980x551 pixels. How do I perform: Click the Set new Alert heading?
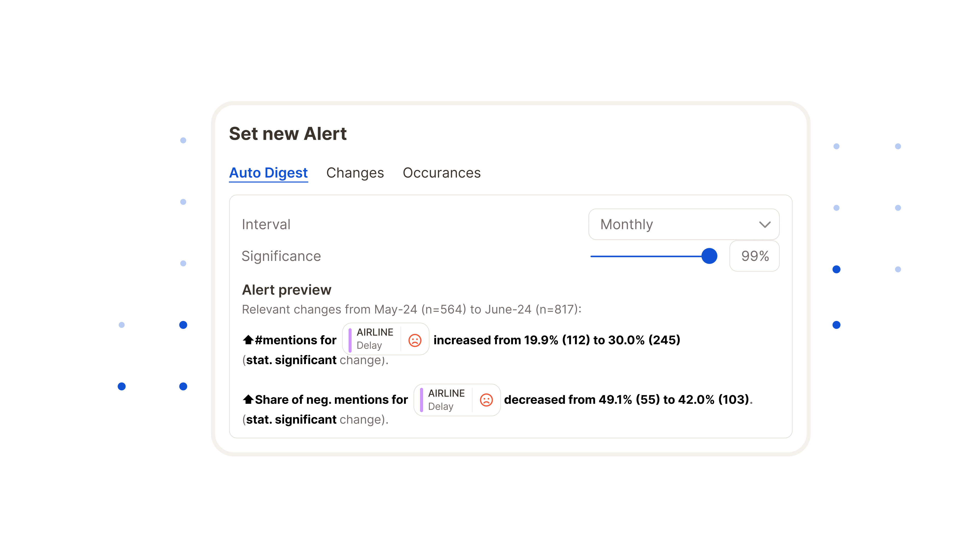click(x=288, y=134)
